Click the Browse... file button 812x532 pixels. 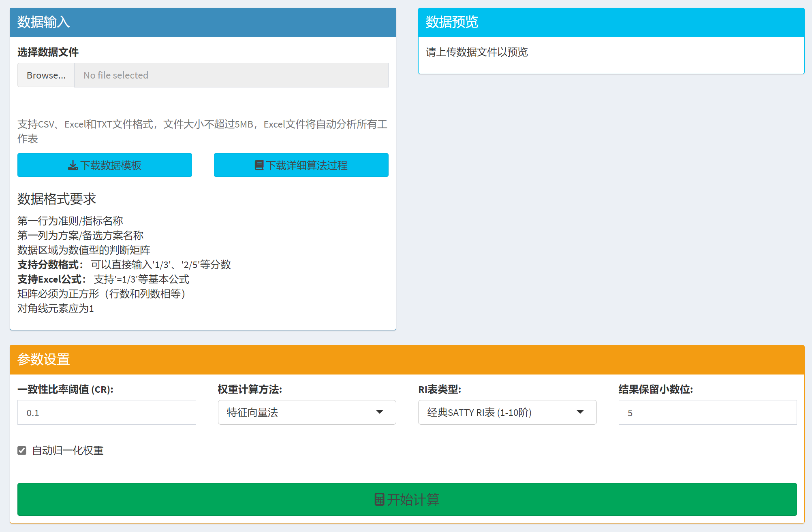coord(46,75)
